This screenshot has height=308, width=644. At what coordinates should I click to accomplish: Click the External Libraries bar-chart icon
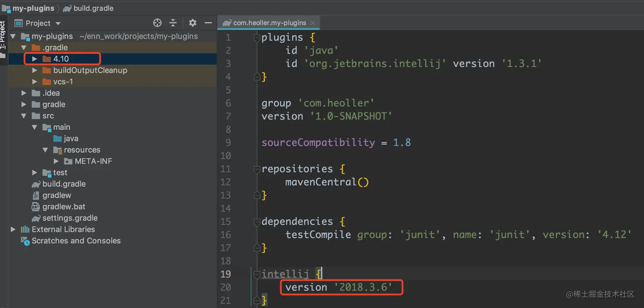point(25,229)
